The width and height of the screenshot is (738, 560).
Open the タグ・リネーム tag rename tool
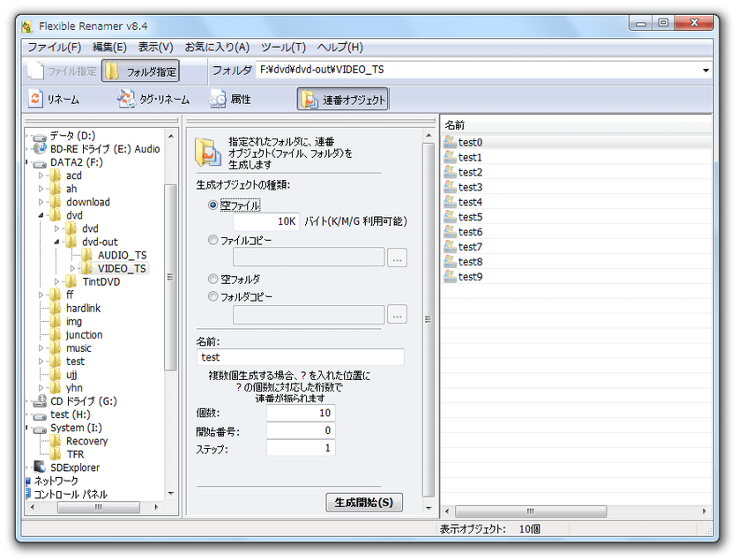point(153,100)
